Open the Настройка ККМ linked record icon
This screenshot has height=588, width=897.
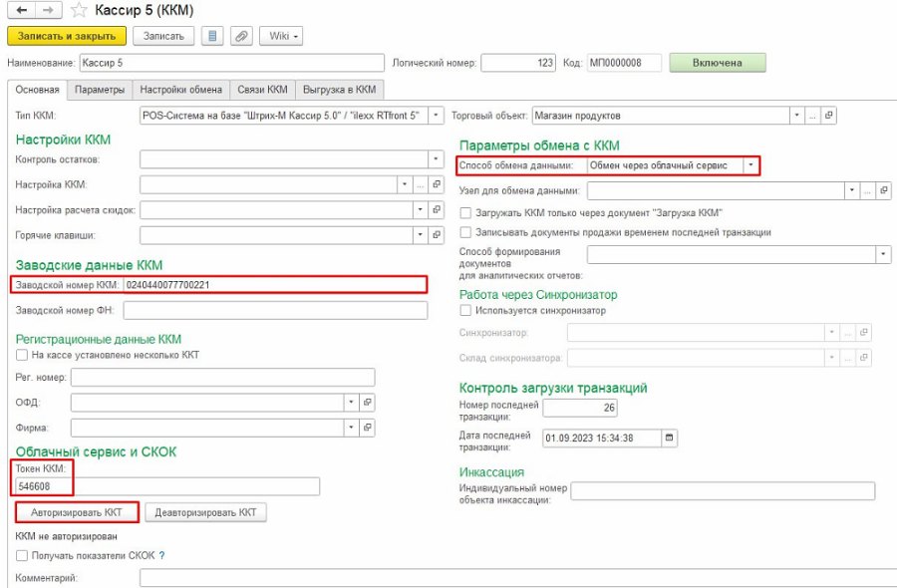tap(437, 184)
